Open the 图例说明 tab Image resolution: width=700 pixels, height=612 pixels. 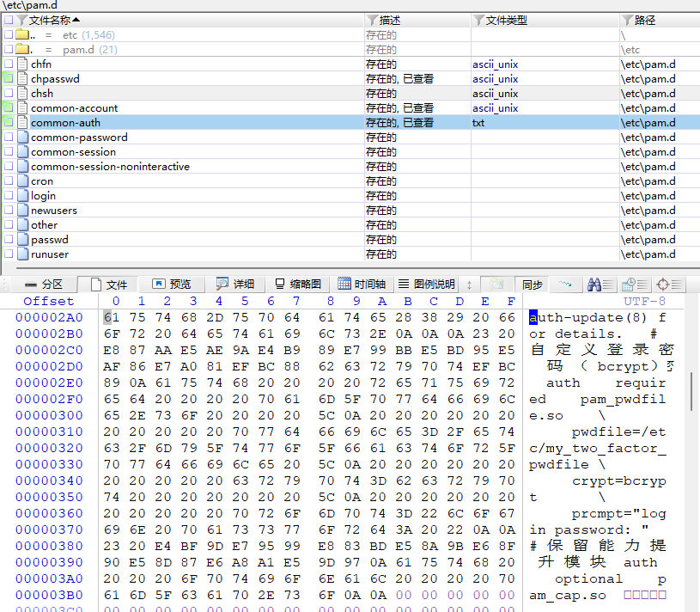coord(426,285)
